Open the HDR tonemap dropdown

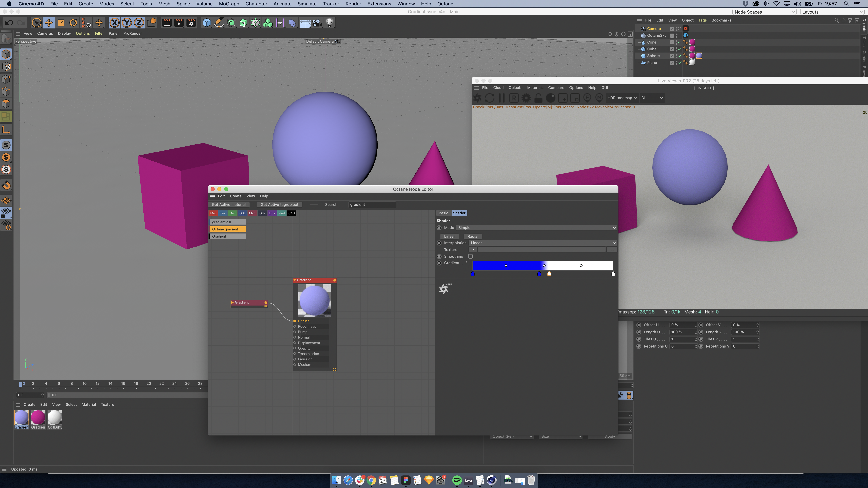pos(622,98)
